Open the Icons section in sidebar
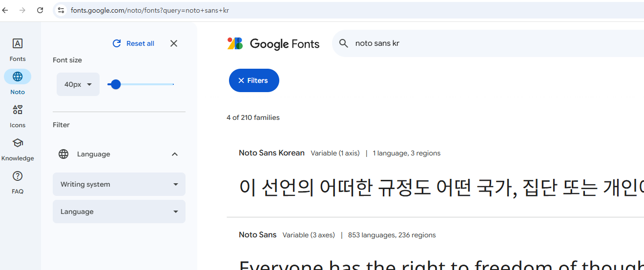Image resolution: width=644 pixels, height=270 pixels. pyautogui.click(x=18, y=116)
